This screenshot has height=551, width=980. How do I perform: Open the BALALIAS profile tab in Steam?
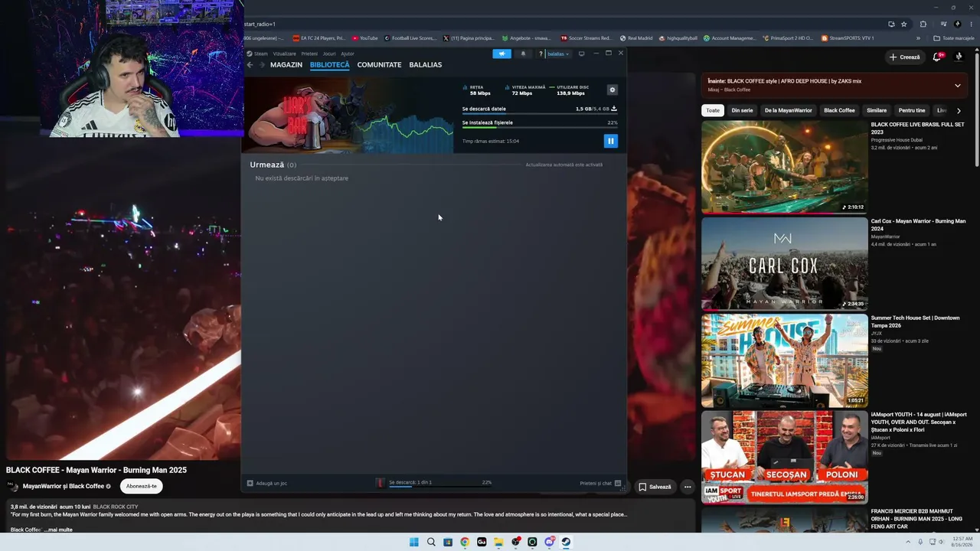(426, 65)
